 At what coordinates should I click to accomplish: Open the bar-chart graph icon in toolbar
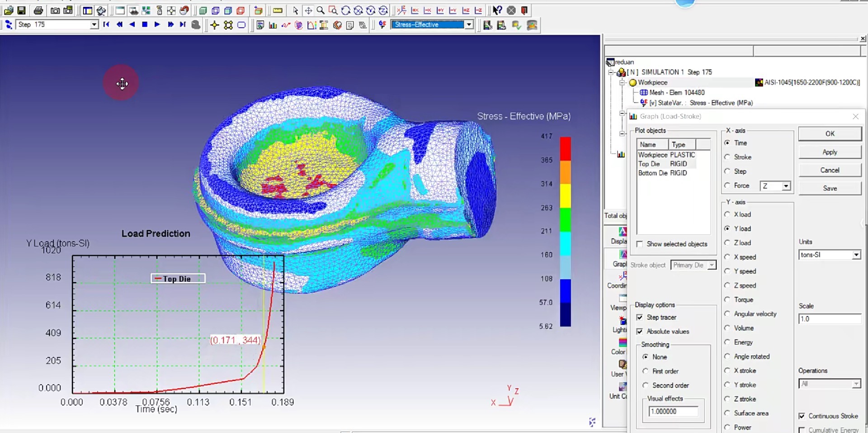pos(273,25)
